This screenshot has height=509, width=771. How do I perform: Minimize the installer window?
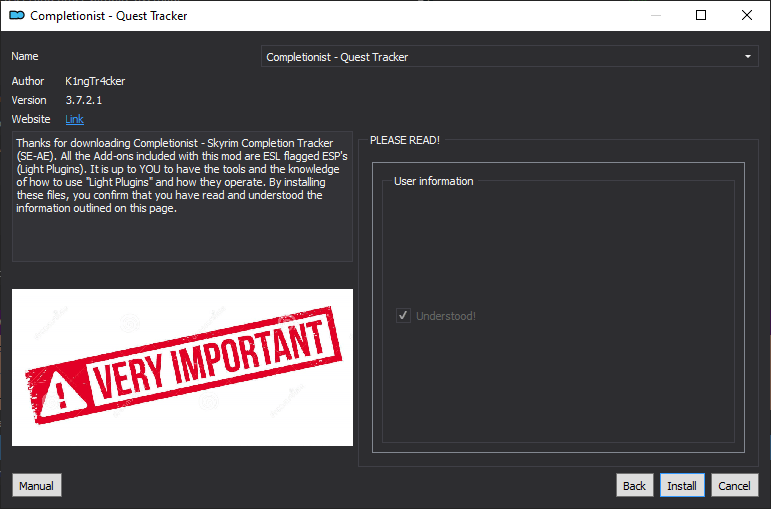655,15
